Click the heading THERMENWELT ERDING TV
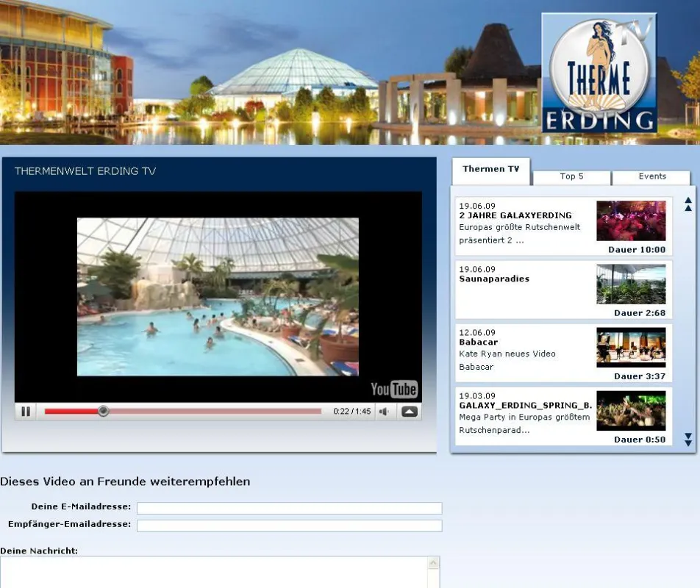The height and width of the screenshot is (588, 700). tap(85, 171)
